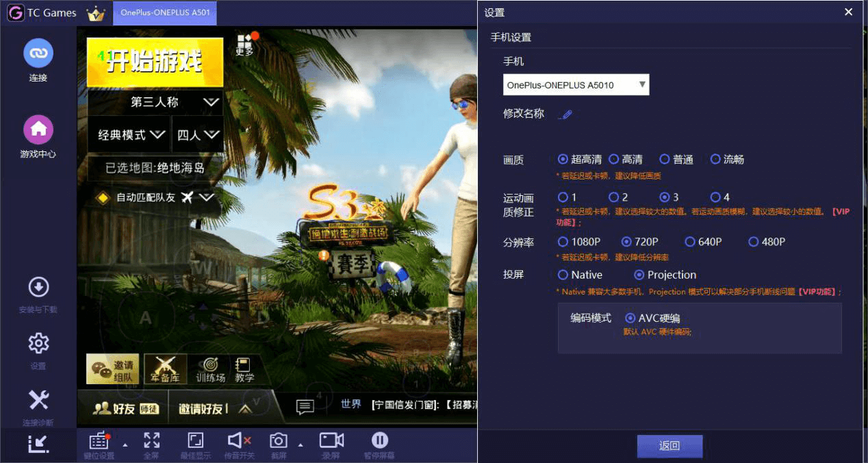Click 已选地图:绝地海岛 map selection

pos(155,167)
